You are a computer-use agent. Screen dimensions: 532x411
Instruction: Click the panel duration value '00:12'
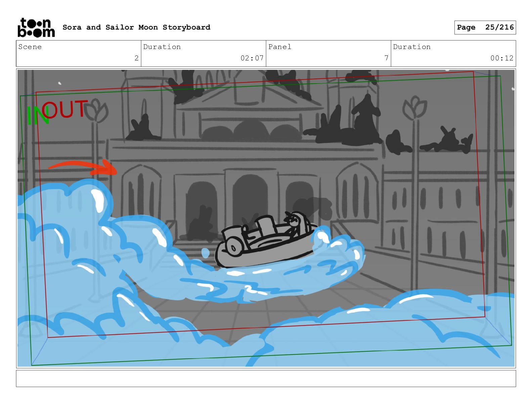point(502,58)
